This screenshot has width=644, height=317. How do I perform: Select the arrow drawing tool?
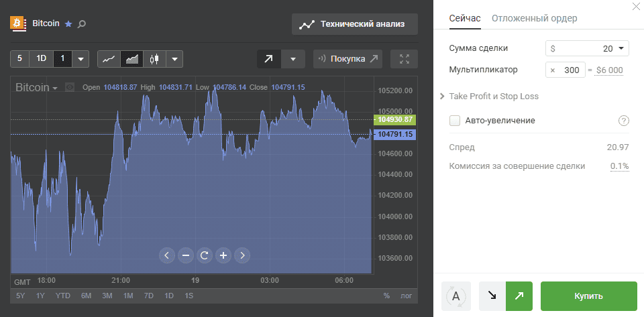pos(268,59)
